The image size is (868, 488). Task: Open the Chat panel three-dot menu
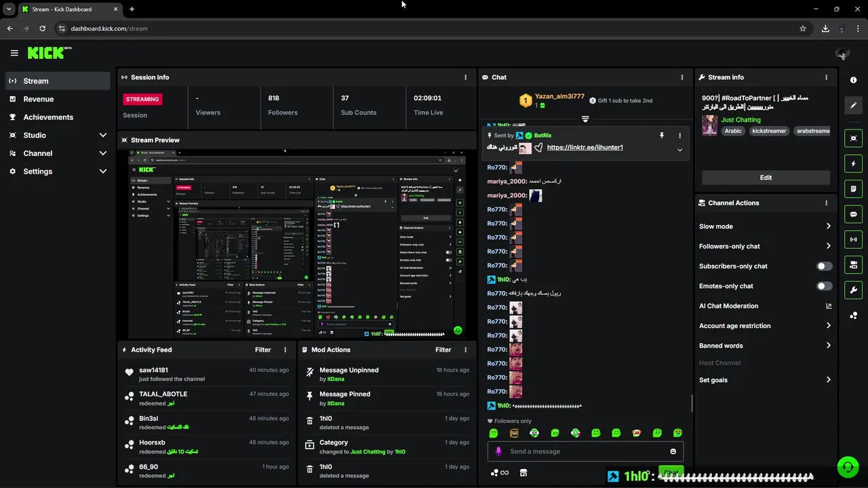682,77
